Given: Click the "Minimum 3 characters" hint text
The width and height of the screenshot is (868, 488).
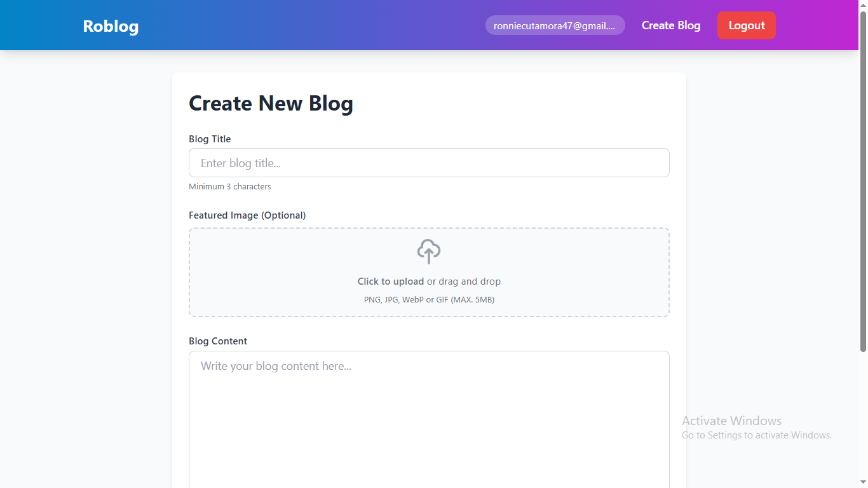Looking at the screenshot, I should tap(230, 187).
